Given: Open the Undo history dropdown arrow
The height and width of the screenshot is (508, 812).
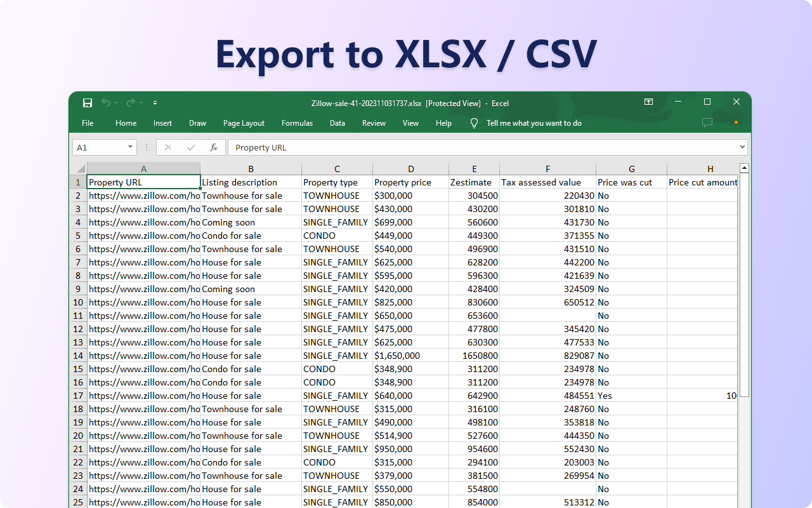Looking at the screenshot, I should point(116,103).
